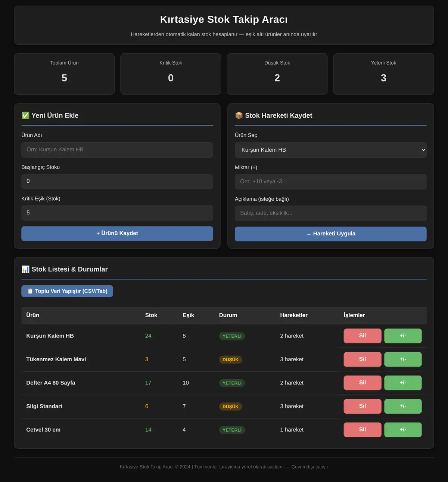Click the + Ürünü Kaydet button
The image size is (448, 482).
[117, 234]
